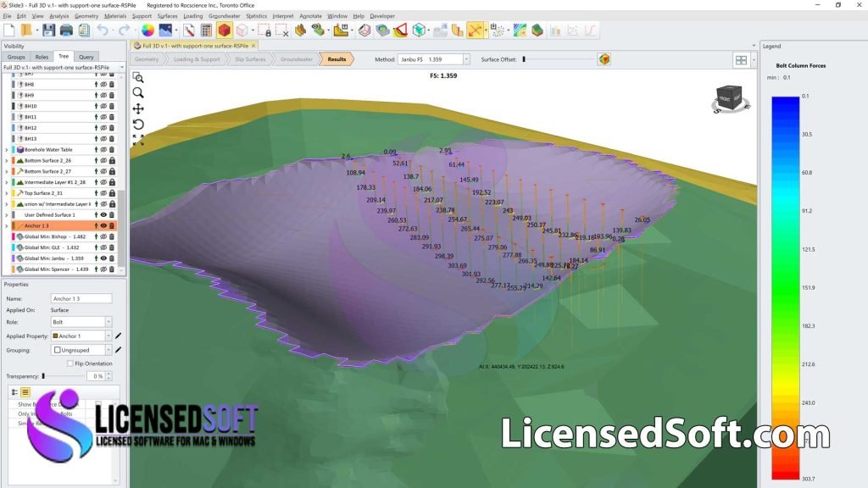Expand Anchor 1 3 tree node

7,225
